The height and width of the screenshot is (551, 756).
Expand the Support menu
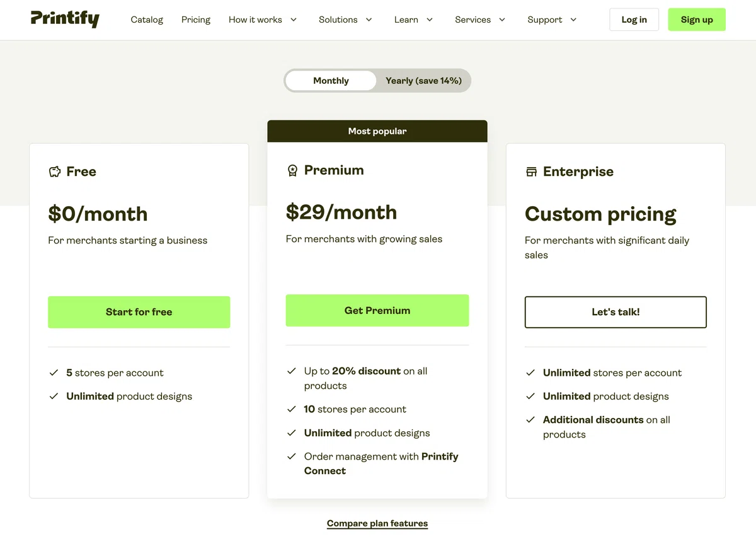tap(552, 20)
